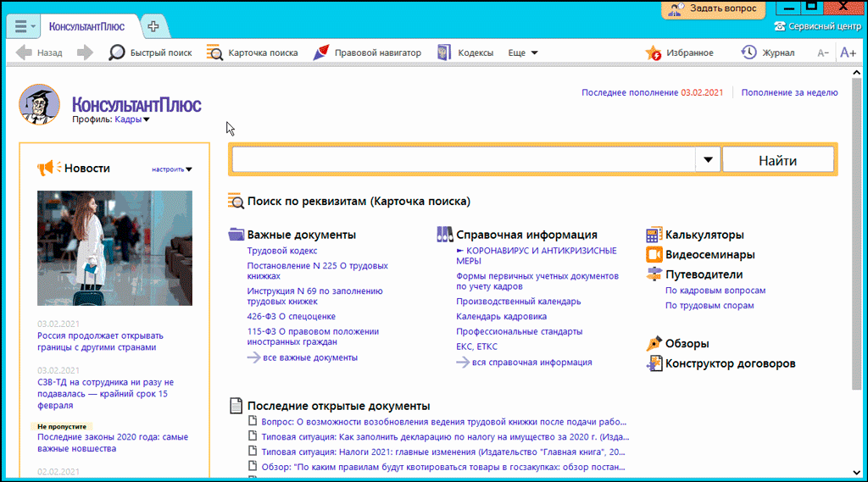The width and height of the screenshot is (868, 482).
Task: Open the трудовой книжки Вопрос document
Action: 444,422
